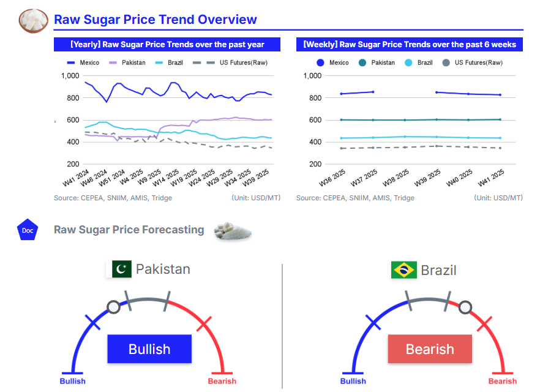The height and width of the screenshot is (392, 559).
Task: Click the Pakistan gauge circle indicator
Action: (113, 306)
